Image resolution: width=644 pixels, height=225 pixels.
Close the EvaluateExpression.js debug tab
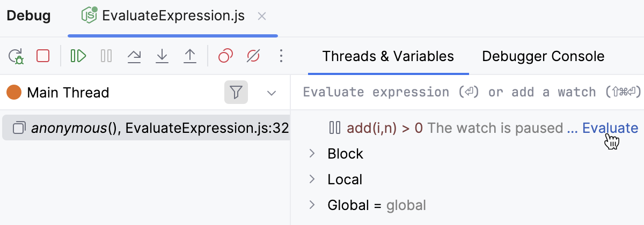click(262, 16)
